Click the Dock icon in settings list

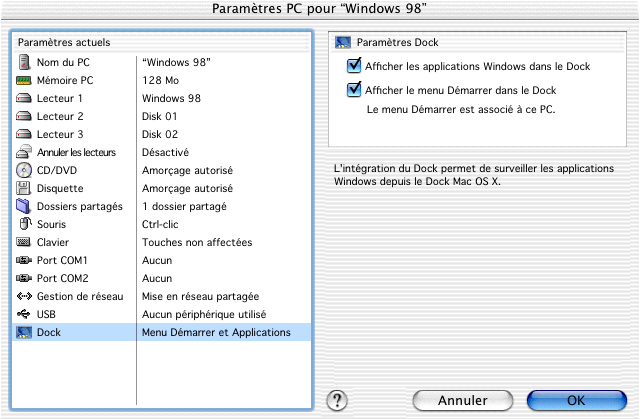(24, 332)
